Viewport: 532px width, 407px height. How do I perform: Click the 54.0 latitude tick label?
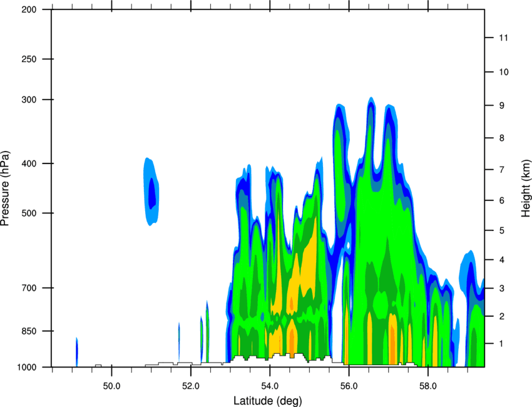[x=270, y=386]
